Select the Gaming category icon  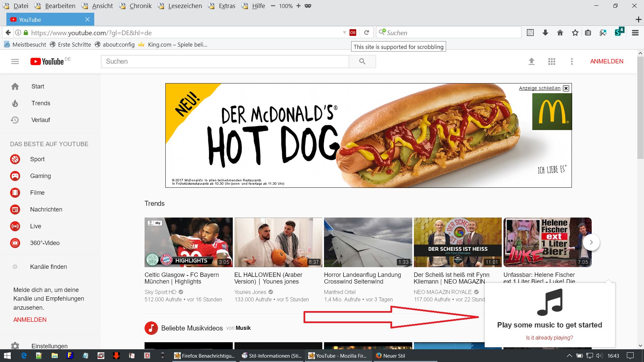tap(15, 176)
